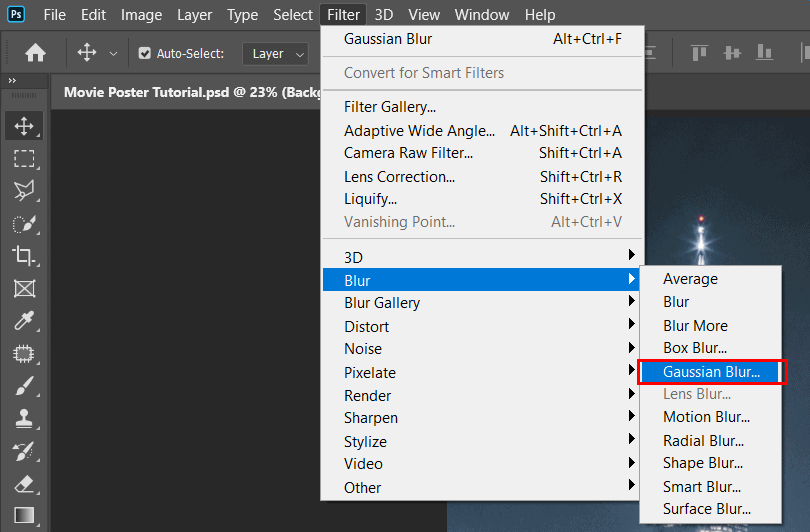Open the Sharpen submenu

tap(370, 418)
